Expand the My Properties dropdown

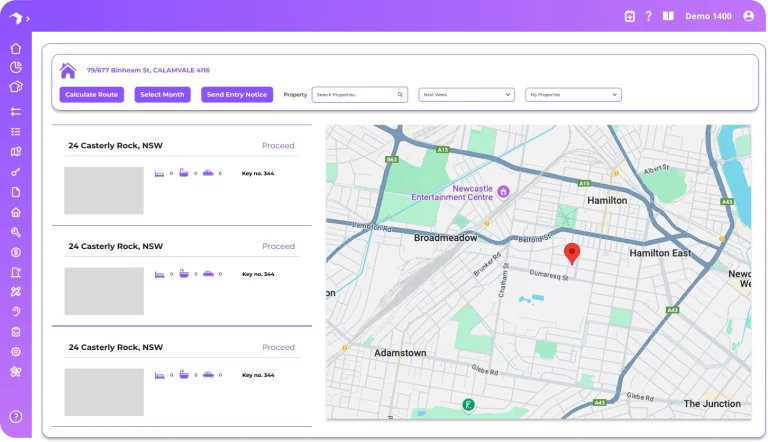pos(573,95)
